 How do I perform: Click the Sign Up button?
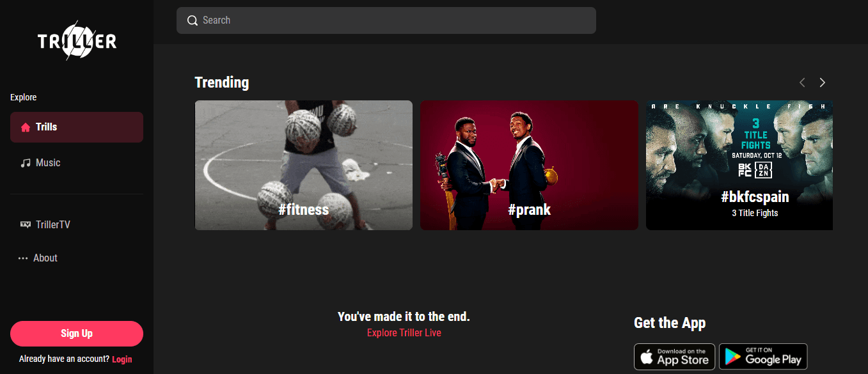77,334
